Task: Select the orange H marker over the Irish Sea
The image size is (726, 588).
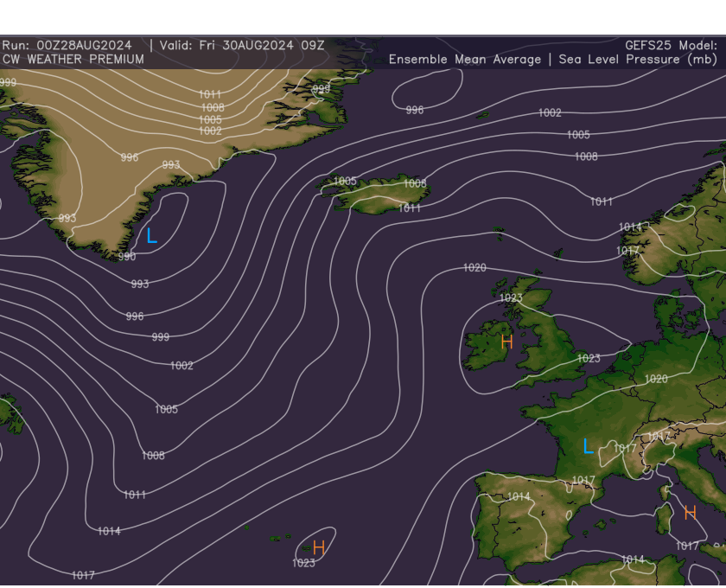Action: 507,342
